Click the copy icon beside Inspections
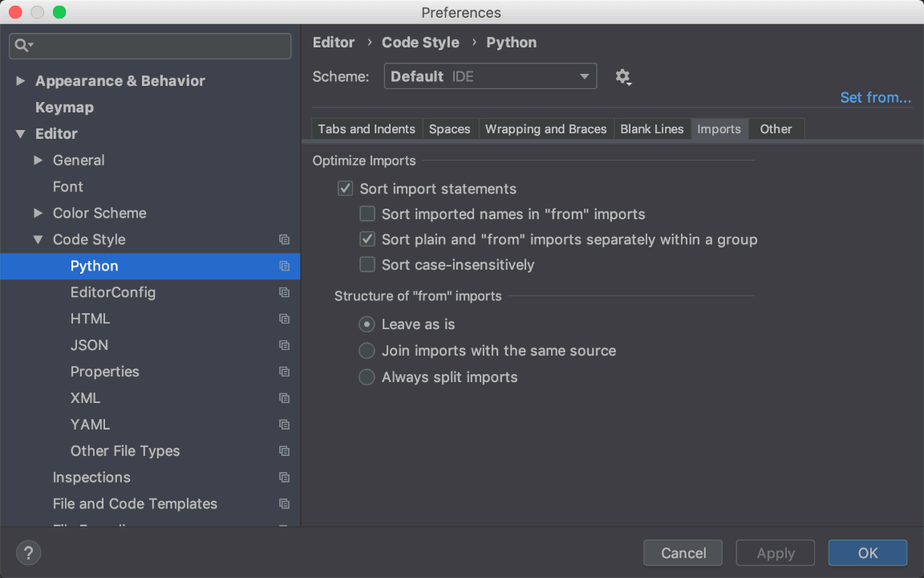924x578 pixels. [284, 477]
